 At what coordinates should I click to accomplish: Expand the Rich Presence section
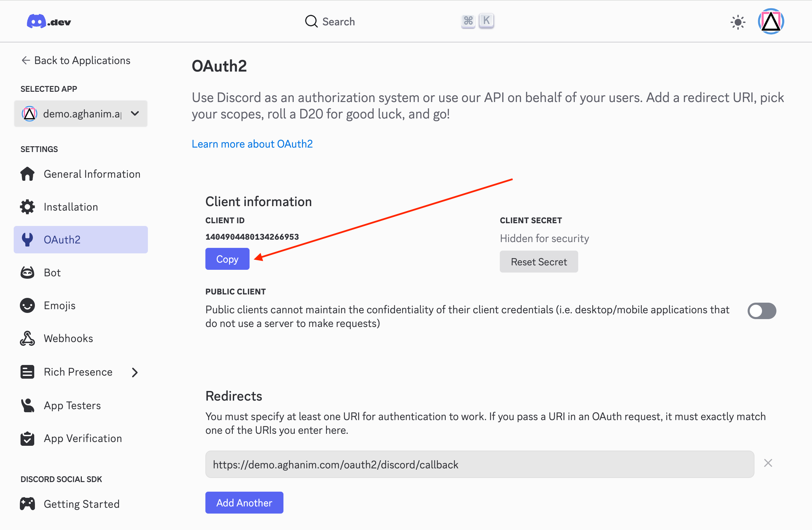(x=135, y=372)
